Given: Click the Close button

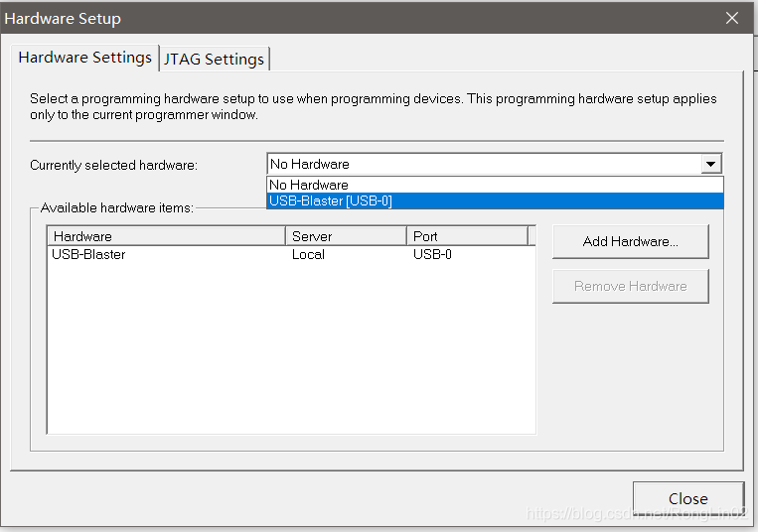Looking at the screenshot, I should click(687, 498).
